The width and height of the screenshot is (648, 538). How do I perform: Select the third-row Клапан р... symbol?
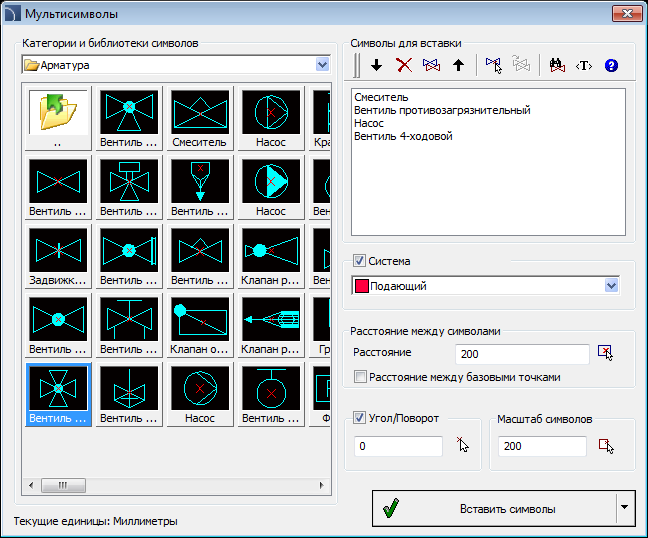tap(271, 256)
